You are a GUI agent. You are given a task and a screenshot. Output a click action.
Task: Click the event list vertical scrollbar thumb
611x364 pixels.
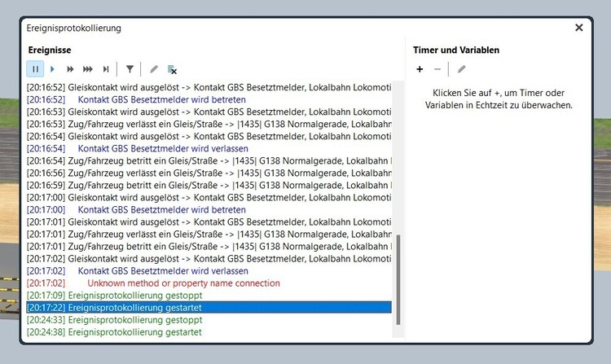398,279
